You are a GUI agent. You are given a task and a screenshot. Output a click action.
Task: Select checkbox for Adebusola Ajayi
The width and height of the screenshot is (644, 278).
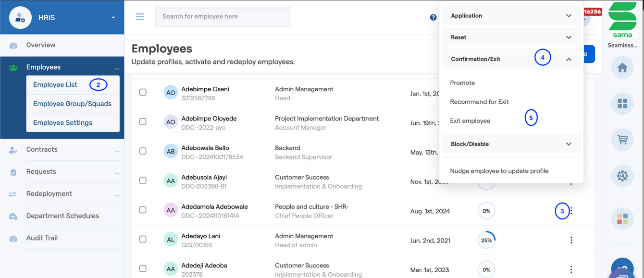[143, 181]
